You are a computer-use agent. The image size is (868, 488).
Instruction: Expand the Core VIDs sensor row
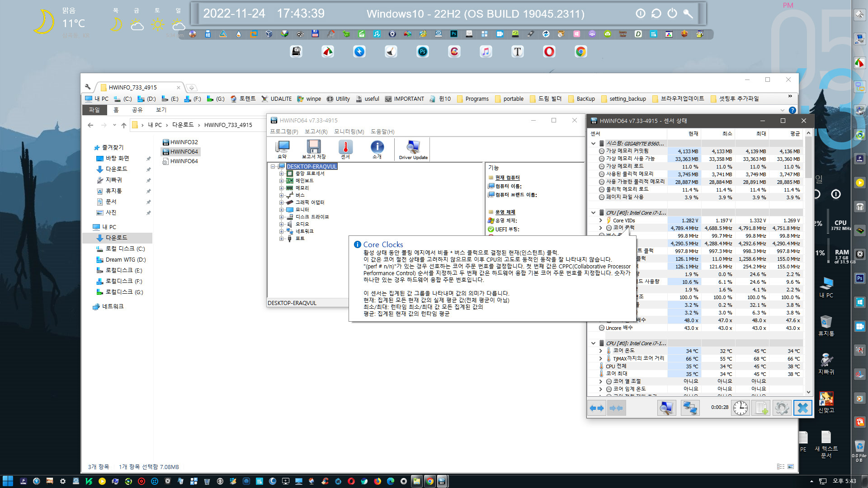coord(600,221)
